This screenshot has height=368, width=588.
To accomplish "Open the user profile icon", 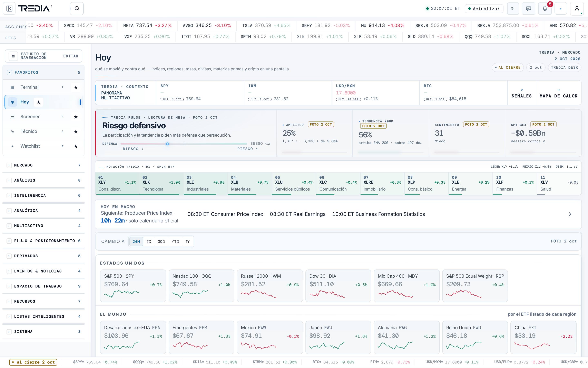I will (577, 9).
